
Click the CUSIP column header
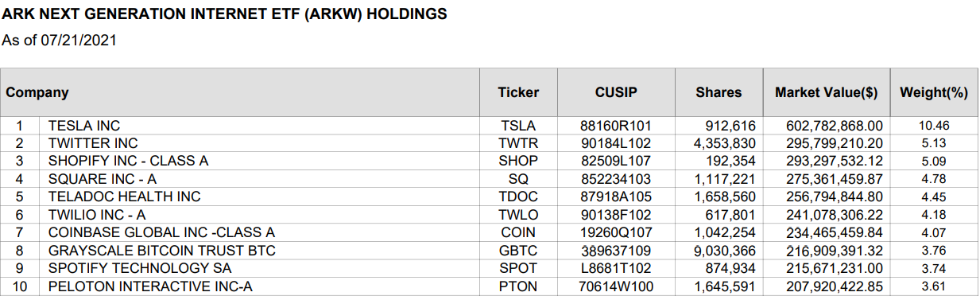click(x=616, y=92)
